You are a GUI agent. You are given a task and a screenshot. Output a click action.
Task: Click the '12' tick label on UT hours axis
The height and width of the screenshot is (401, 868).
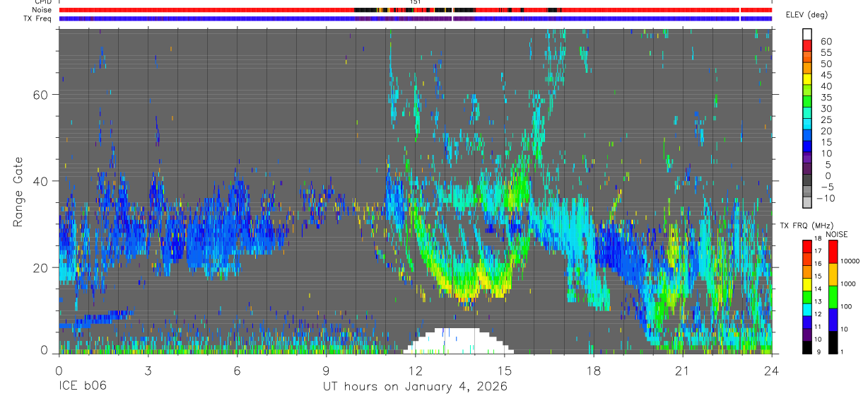[x=416, y=370]
